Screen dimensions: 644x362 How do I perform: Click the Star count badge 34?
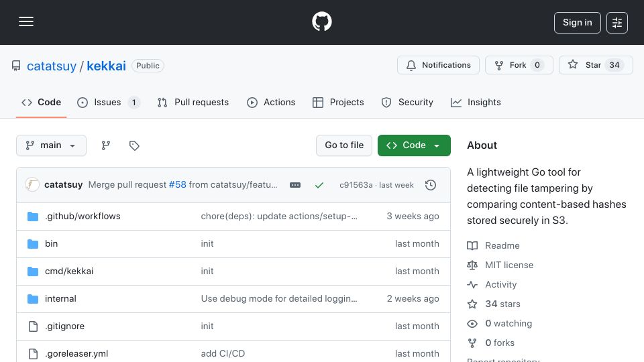click(614, 65)
